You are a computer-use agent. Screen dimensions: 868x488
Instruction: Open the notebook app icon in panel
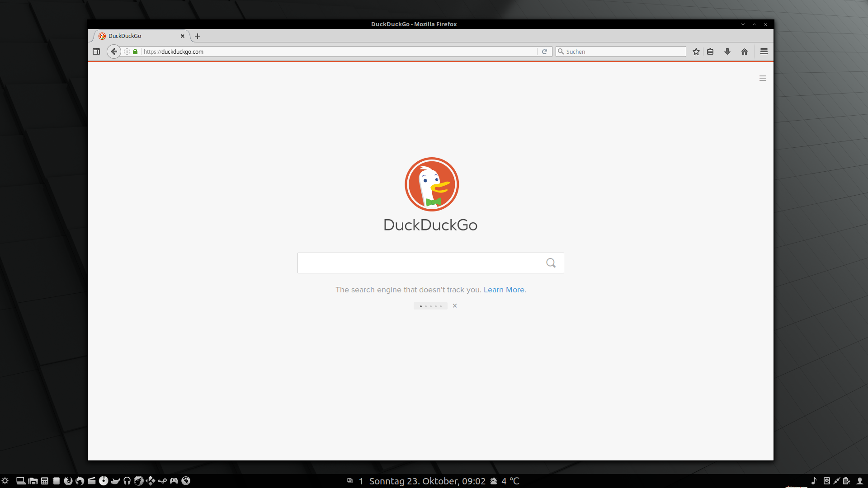57,481
